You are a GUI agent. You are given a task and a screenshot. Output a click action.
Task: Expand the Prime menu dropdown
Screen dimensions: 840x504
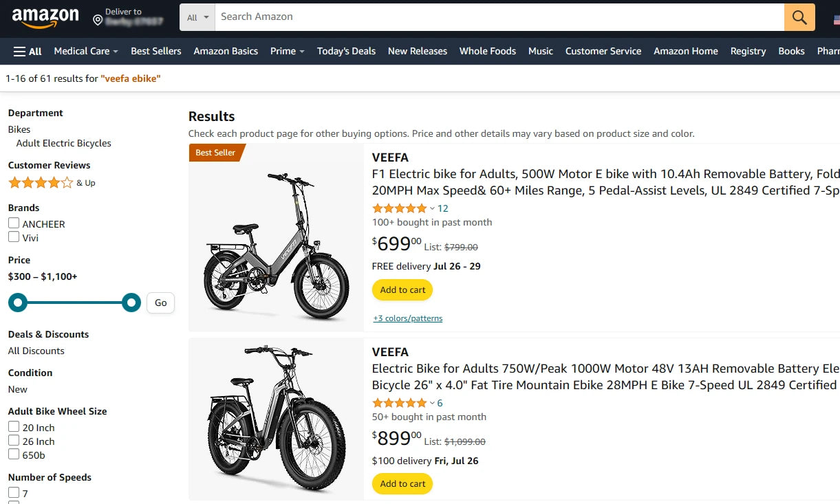tap(287, 51)
